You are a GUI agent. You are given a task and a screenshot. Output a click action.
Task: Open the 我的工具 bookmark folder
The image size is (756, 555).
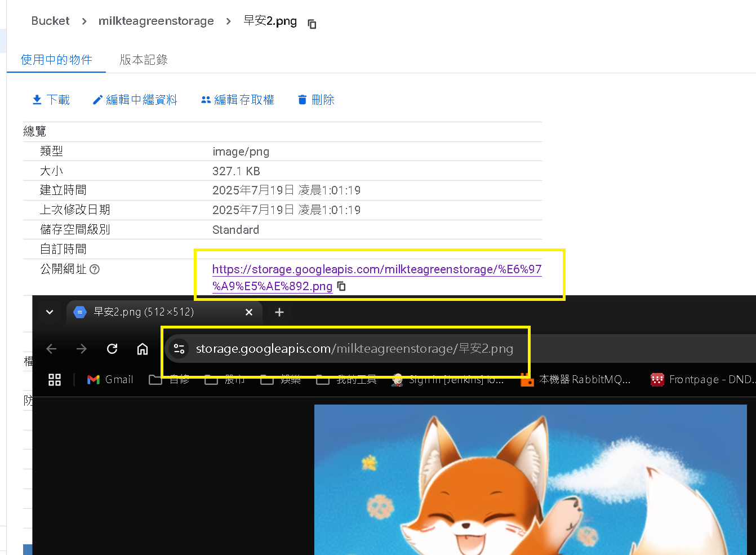pyautogui.click(x=346, y=380)
